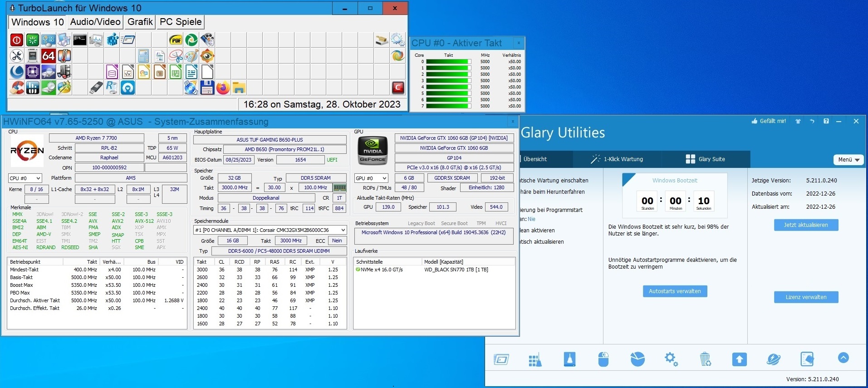Click the Gefällt mir! like link
The height and width of the screenshot is (388, 868).
(769, 121)
